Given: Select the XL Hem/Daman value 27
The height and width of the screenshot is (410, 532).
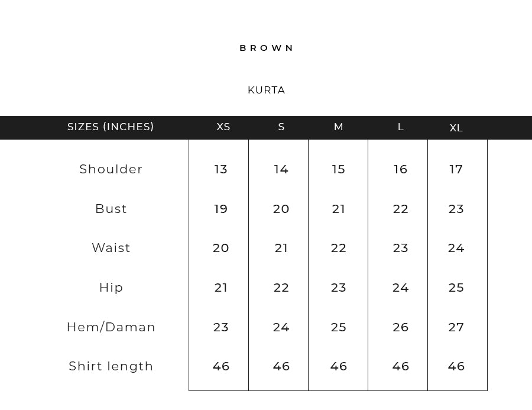Looking at the screenshot, I should pyautogui.click(x=456, y=327).
